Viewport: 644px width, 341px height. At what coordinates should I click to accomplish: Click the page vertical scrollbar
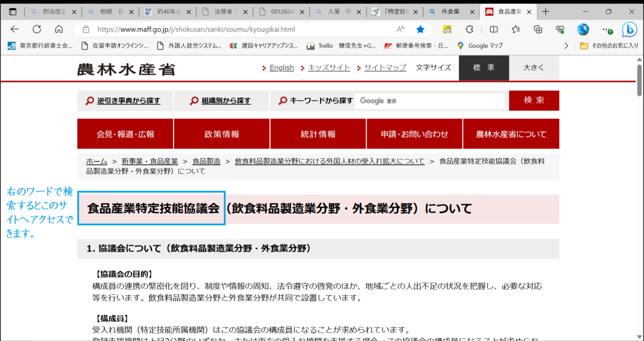pyautogui.click(x=639, y=80)
